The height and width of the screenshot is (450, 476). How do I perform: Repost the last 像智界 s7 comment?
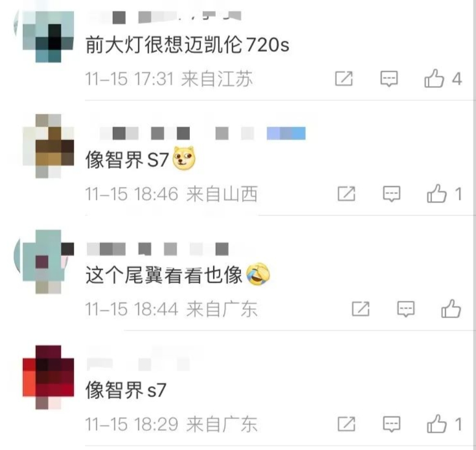[346, 424]
